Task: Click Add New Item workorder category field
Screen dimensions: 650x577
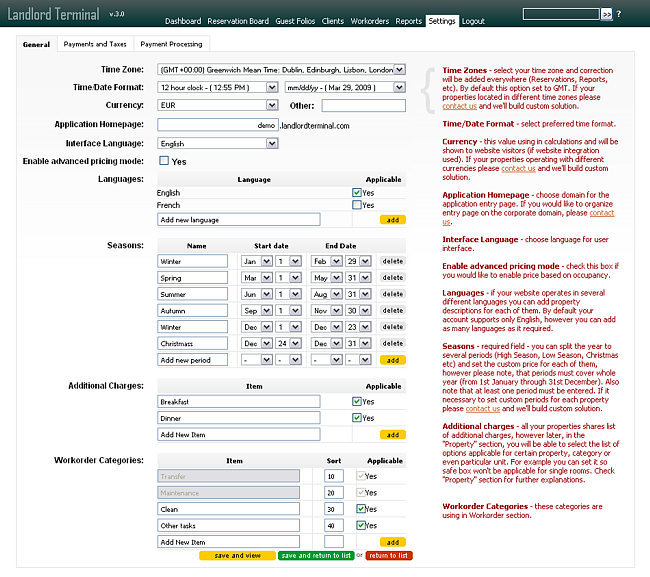Action: [x=228, y=542]
